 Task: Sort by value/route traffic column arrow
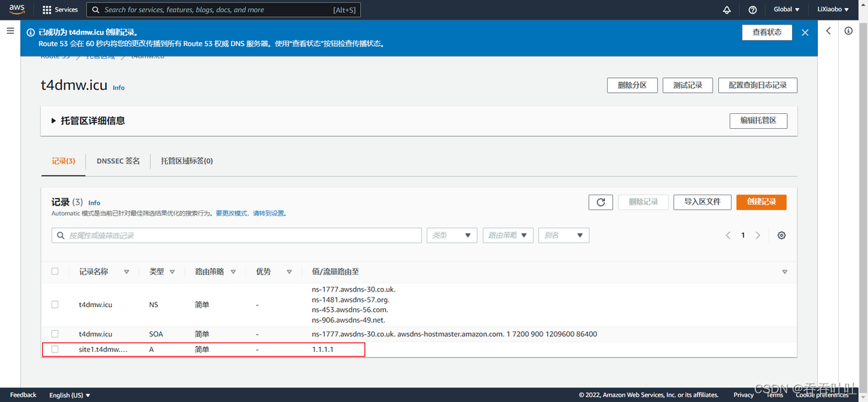[785, 272]
